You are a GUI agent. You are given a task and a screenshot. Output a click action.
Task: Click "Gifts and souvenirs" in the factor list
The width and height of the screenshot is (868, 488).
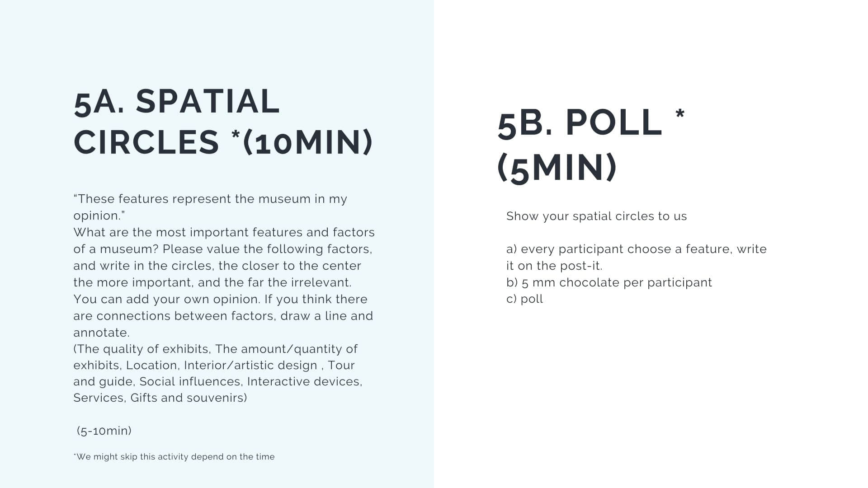pos(189,398)
